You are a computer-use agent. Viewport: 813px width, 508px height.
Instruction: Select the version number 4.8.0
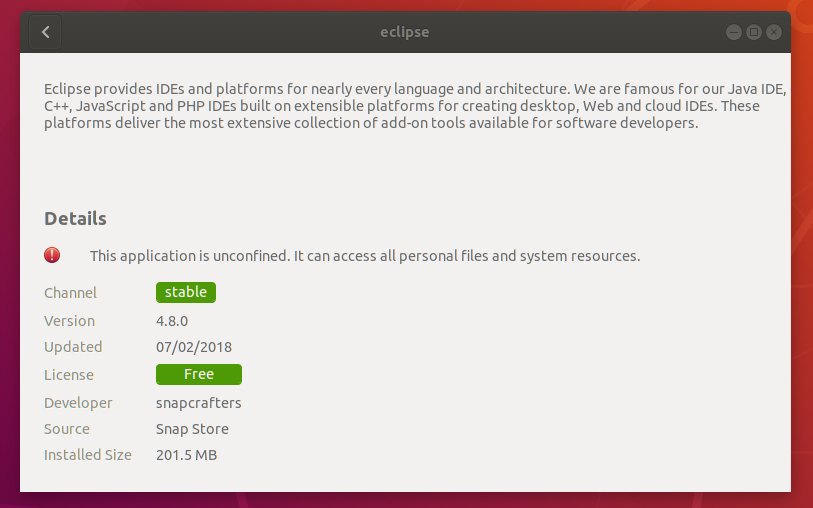click(x=172, y=321)
